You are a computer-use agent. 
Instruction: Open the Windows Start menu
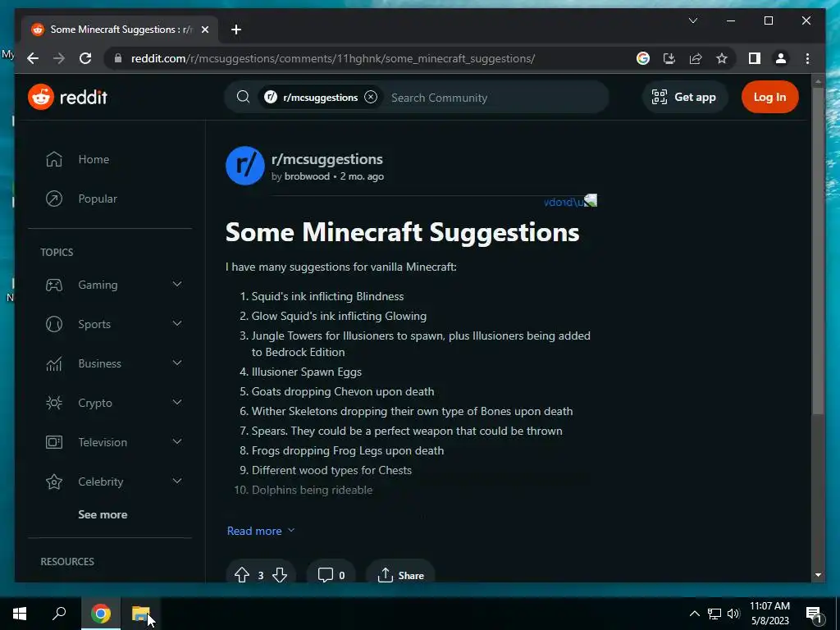(20, 614)
